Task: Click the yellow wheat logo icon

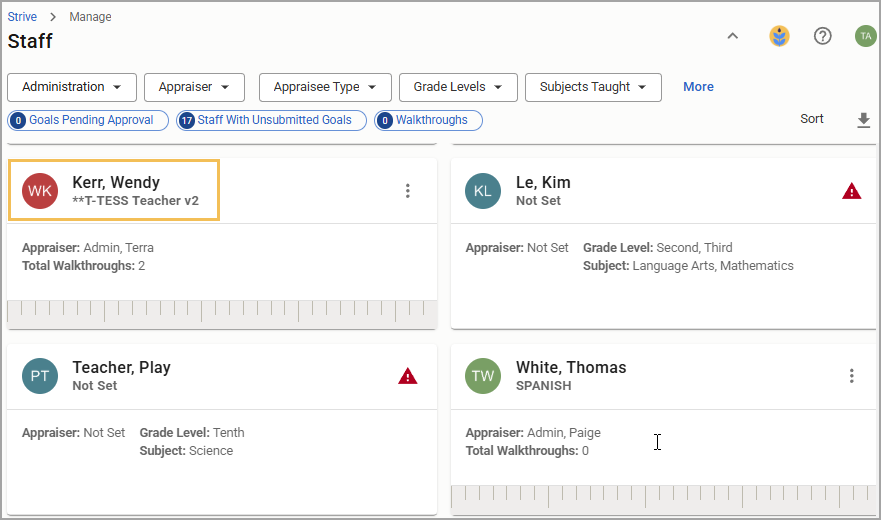Action: [779, 37]
